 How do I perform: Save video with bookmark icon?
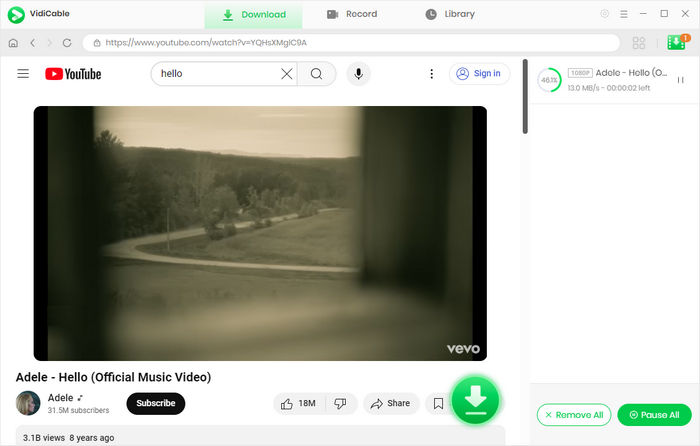(x=438, y=404)
